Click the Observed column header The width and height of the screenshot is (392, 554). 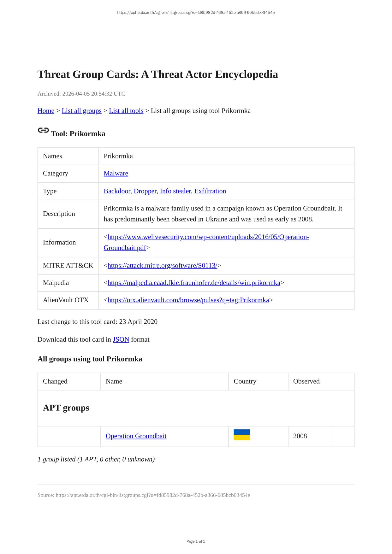click(306, 381)
